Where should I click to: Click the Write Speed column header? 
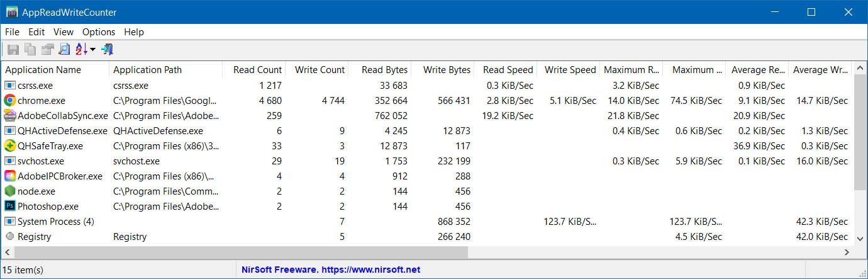pos(569,70)
